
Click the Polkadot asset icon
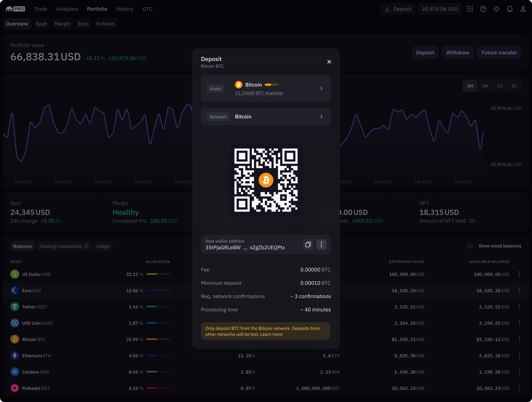[15, 388]
